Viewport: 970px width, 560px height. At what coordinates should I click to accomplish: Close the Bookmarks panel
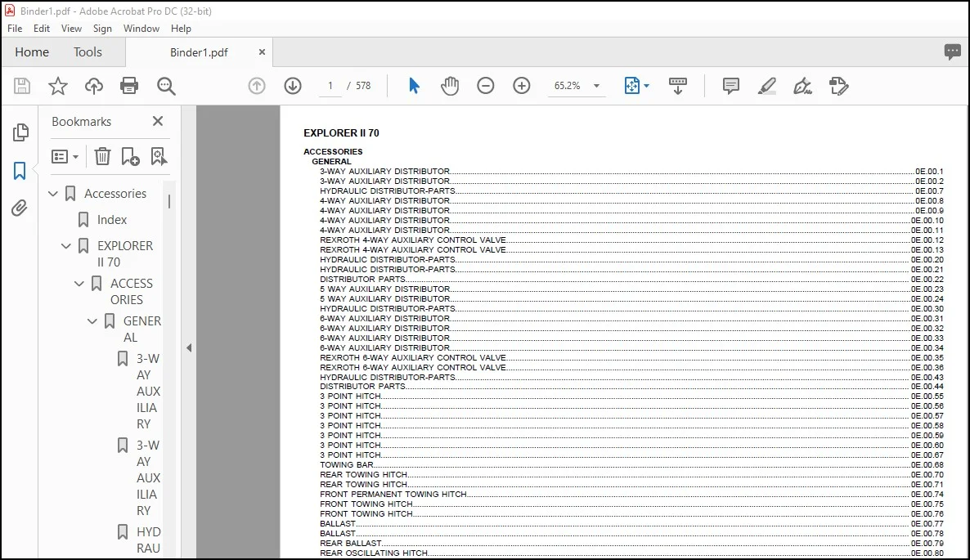(158, 121)
